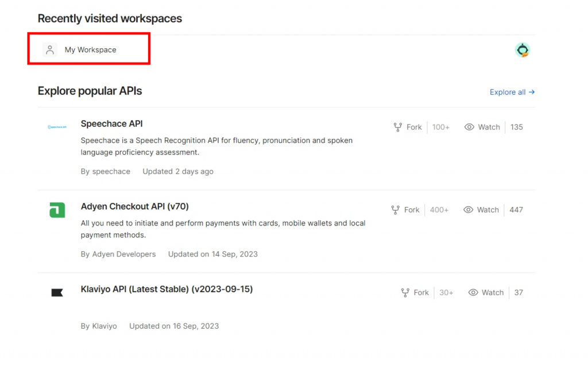Click the Explore popular APIs heading
Screen dimensions: 588x366
pos(90,91)
